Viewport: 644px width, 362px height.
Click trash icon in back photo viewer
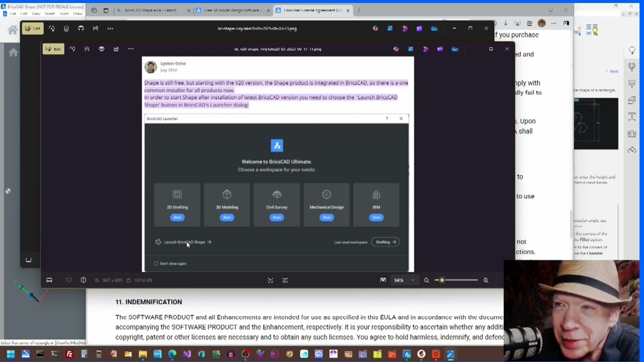(x=66, y=28)
